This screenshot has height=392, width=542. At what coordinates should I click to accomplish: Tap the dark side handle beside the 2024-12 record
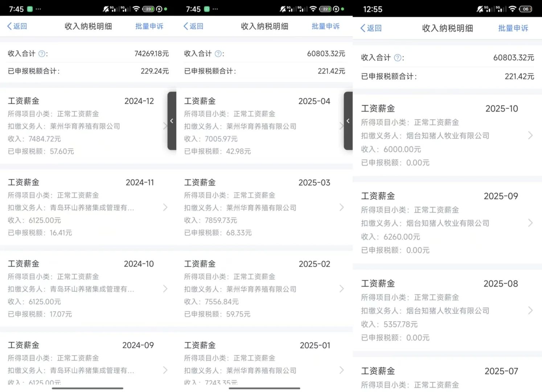coord(172,121)
